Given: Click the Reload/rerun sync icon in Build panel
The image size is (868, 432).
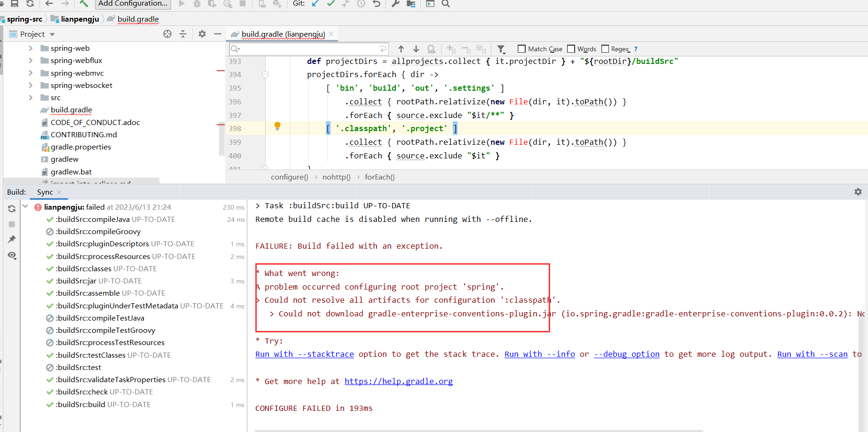Looking at the screenshot, I should click(x=12, y=209).
